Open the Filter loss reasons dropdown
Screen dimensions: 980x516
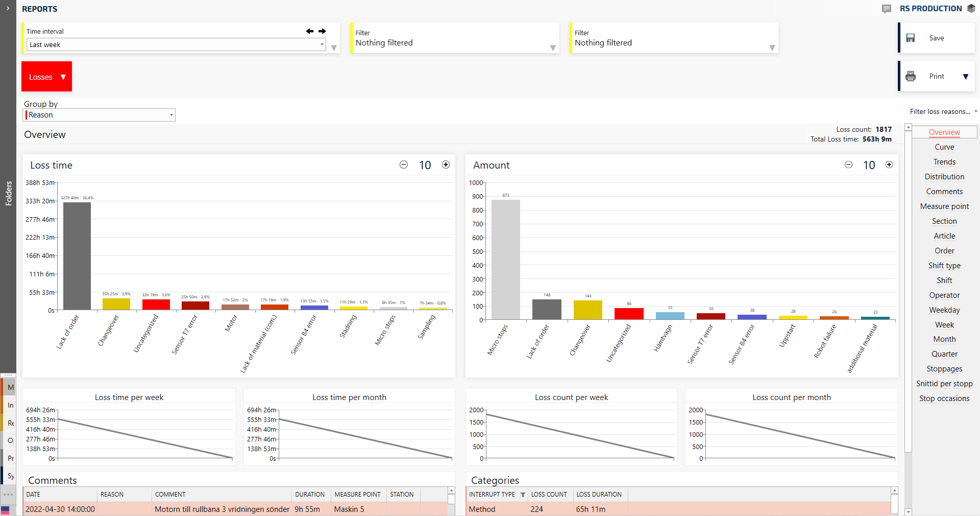click(x=943, y=111)
